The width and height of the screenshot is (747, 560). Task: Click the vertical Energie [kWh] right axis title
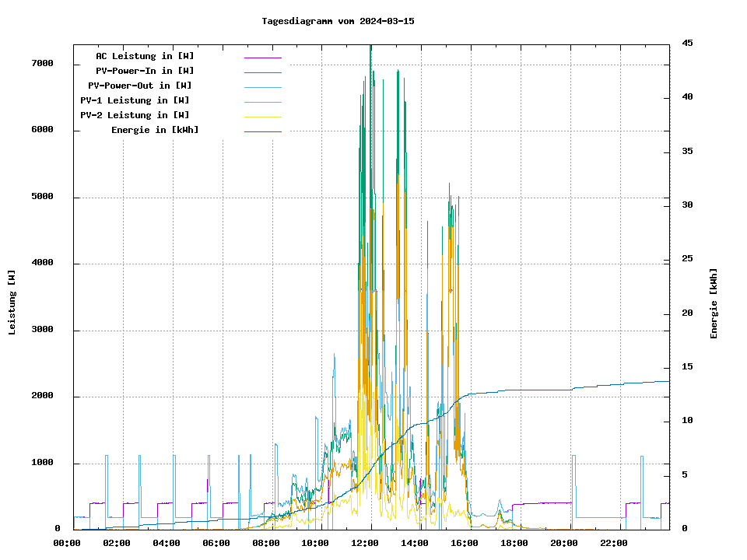point(714,303)
